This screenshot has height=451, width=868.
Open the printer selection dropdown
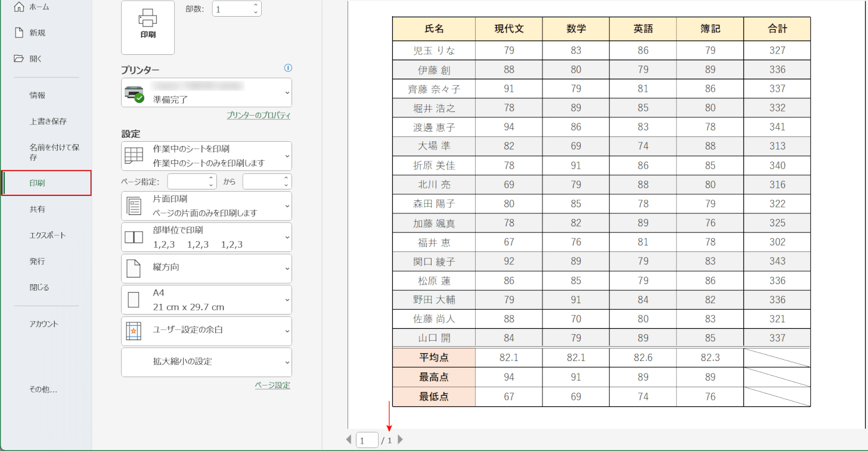tap(206, 92)
